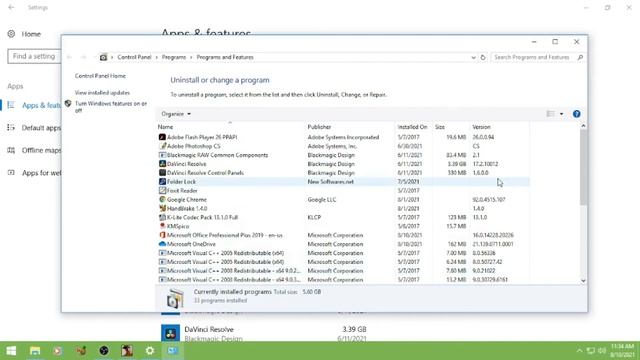The width and height of the screenshot is (640, 360).
Task: Click the Control Panel taskbar icon
Action: [x=173, y=351]
